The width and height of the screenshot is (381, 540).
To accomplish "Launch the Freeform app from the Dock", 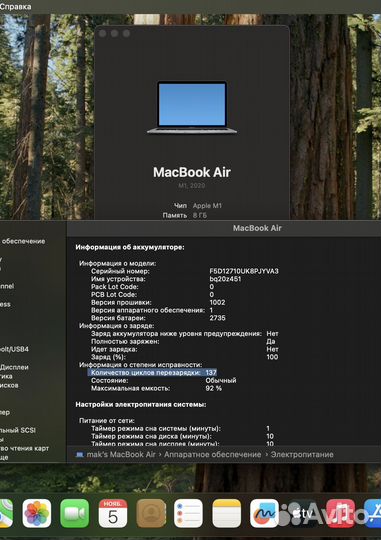I will (x=264, y=513).
